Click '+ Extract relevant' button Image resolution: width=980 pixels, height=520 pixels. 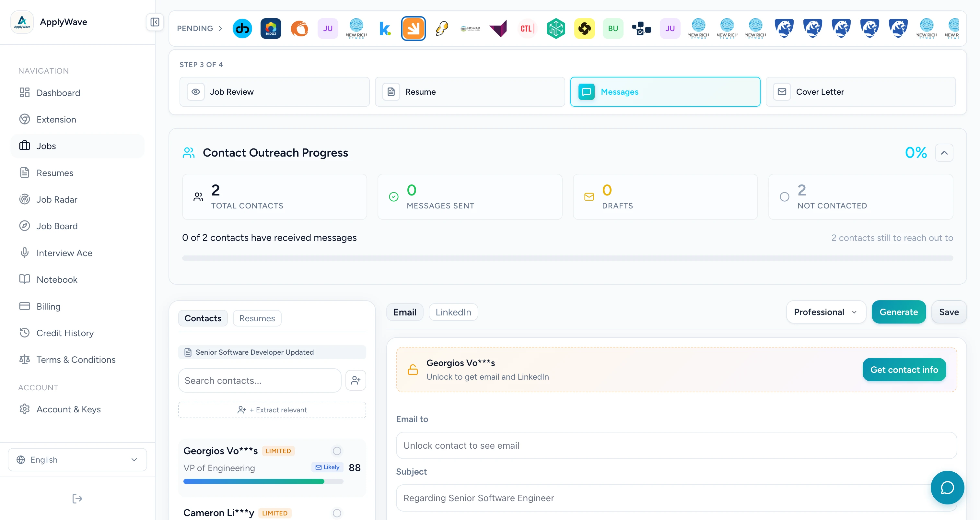tap(272, 410)
